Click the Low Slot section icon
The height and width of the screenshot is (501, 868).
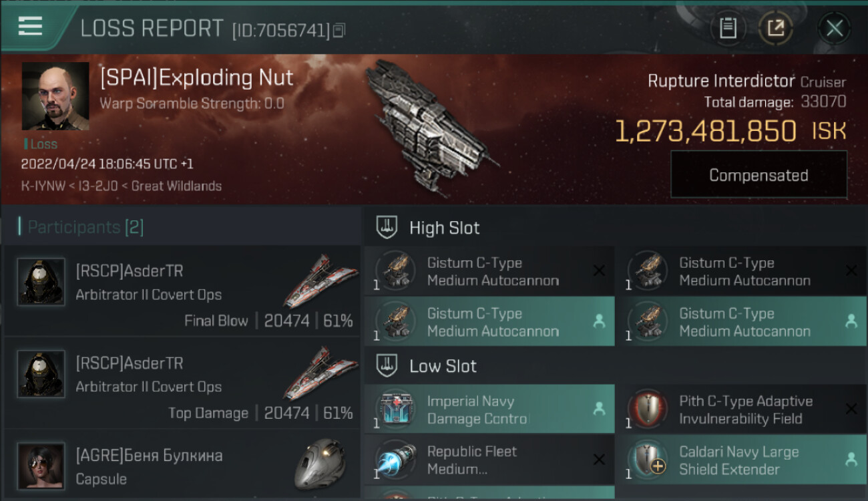coord(388,365)
